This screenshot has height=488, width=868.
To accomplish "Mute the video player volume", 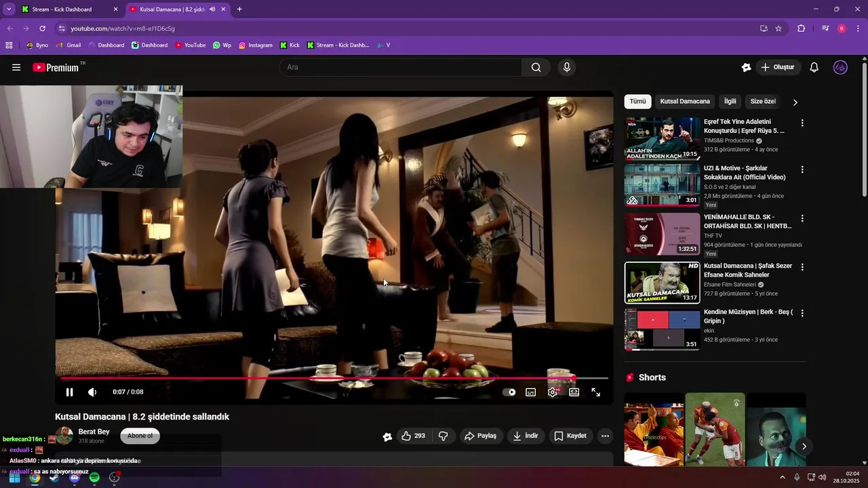I will pos(92,392).
